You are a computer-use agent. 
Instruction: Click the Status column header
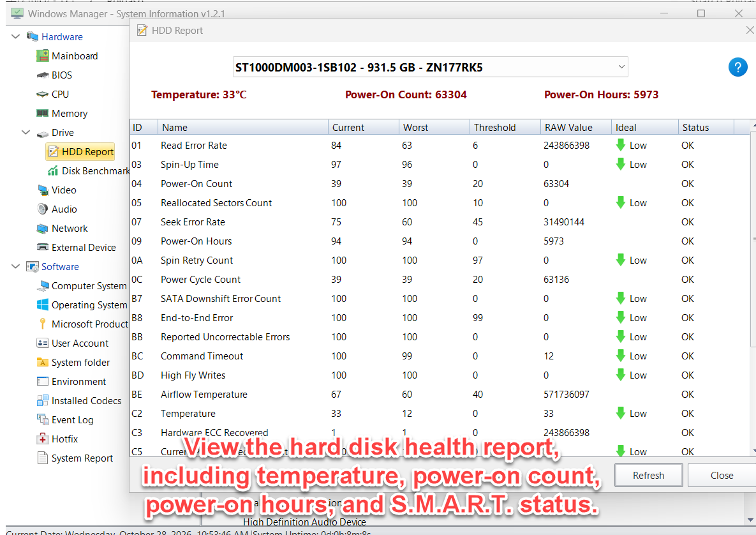pyautogui.click(x=706, y=127)
